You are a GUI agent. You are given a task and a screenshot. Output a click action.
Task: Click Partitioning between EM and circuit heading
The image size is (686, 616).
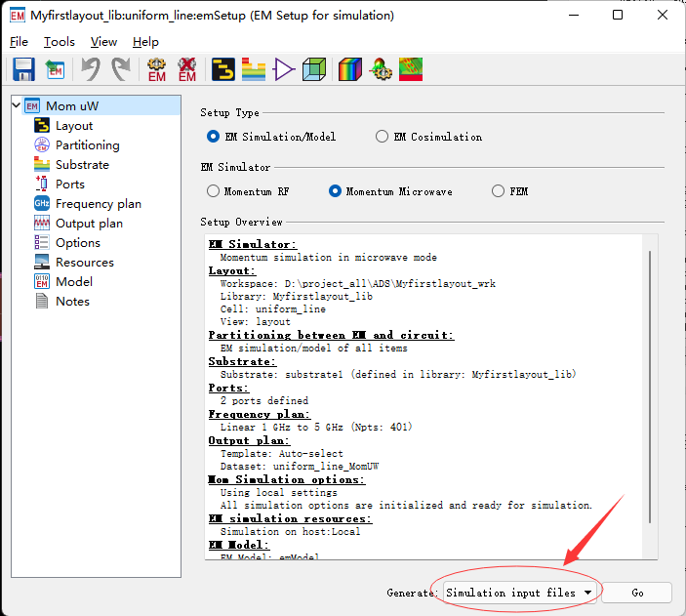[331, 336]
